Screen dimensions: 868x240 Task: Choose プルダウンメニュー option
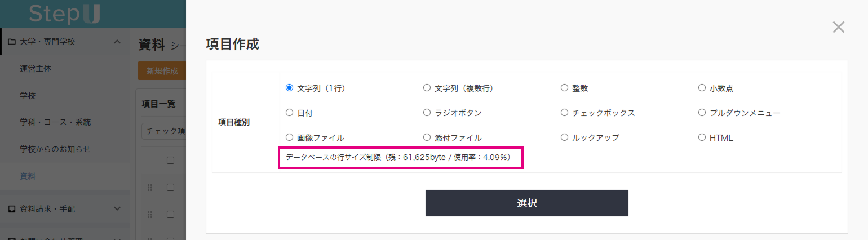pos(702,113)
